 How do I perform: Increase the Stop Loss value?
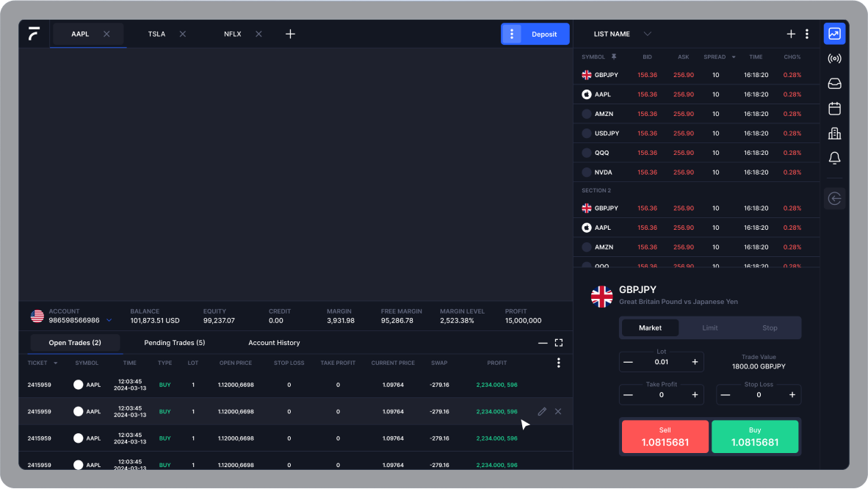pos(792,395)
